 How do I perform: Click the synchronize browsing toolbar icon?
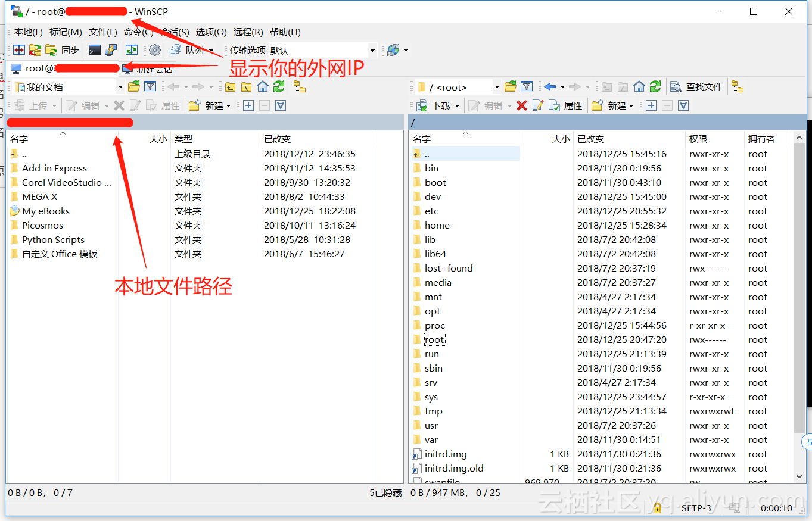[x=35, y=51]
